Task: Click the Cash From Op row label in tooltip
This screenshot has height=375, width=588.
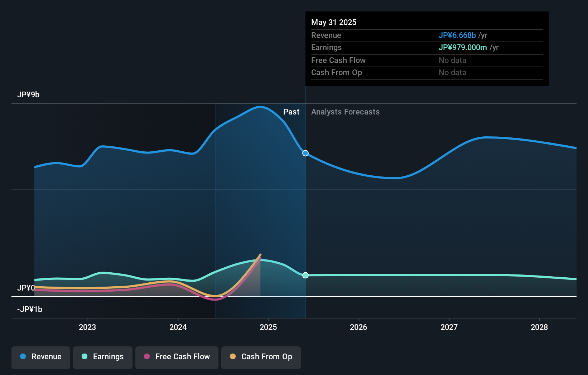Action: [337, 72]
